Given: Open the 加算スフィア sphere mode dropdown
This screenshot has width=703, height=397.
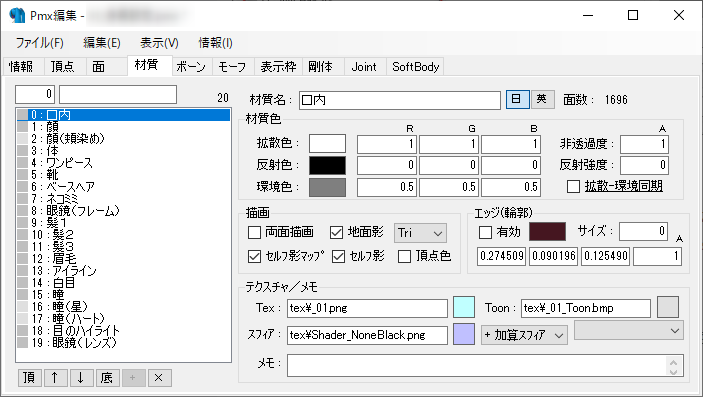Looking at the screenshot, I should coord(524,335).
